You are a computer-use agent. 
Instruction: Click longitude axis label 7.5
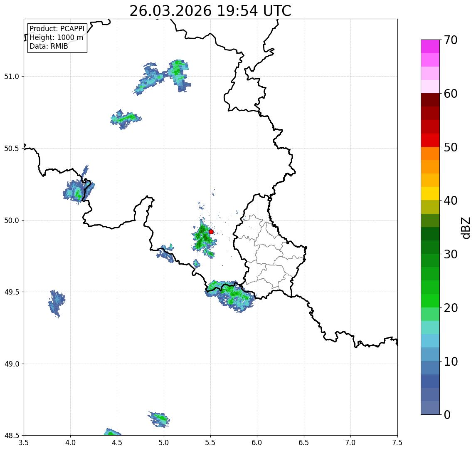pos(397,443)
